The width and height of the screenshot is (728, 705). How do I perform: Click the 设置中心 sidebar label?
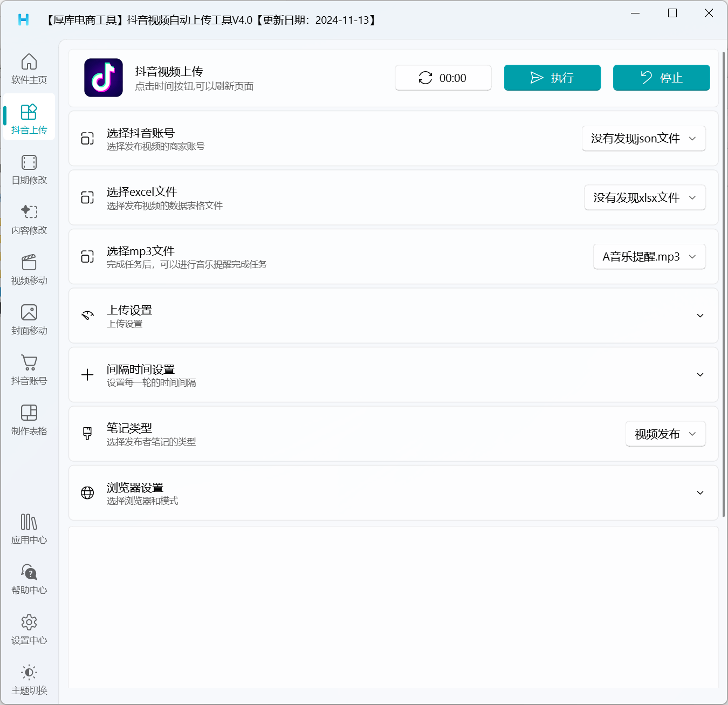29,640
